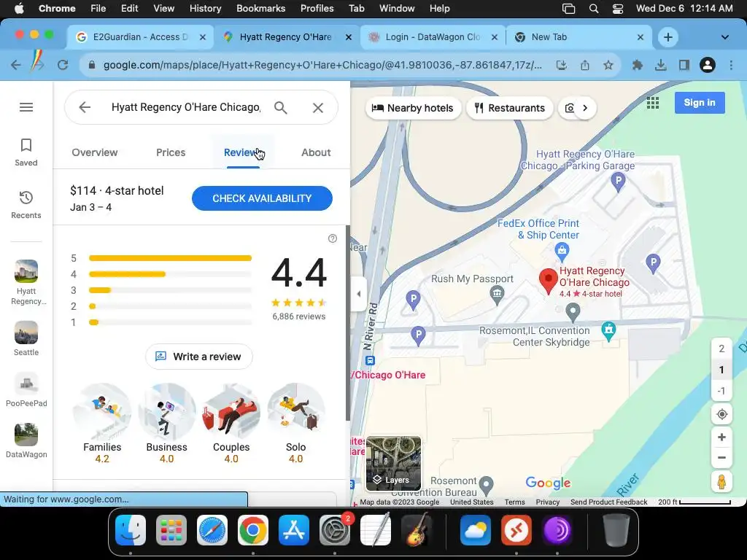Select the Solo traveler type
Image resolution: width=747 pixels, height=560 pixels.
(296, 424)
